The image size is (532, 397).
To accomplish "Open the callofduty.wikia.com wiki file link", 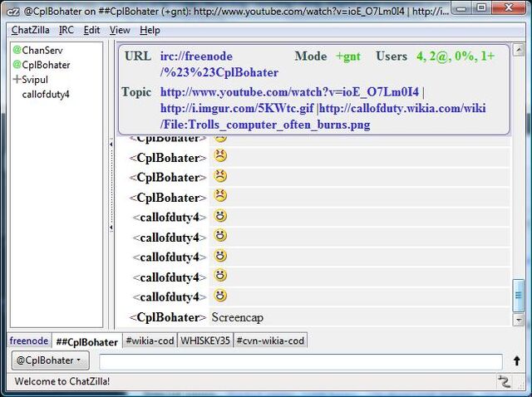I will (323, 116).
